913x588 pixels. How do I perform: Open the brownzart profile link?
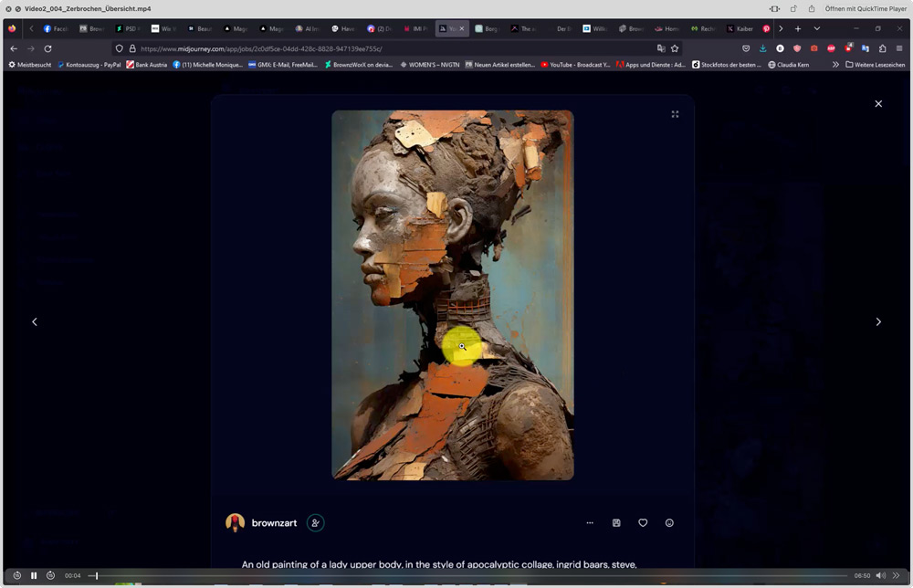[x=274, y=523]
